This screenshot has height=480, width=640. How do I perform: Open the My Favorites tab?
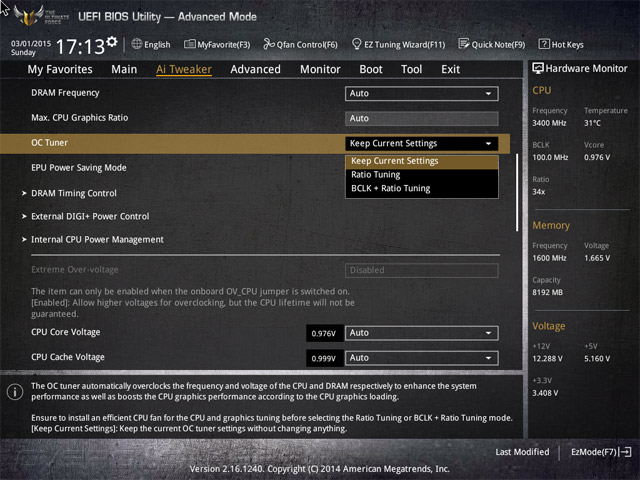[60, 69]
